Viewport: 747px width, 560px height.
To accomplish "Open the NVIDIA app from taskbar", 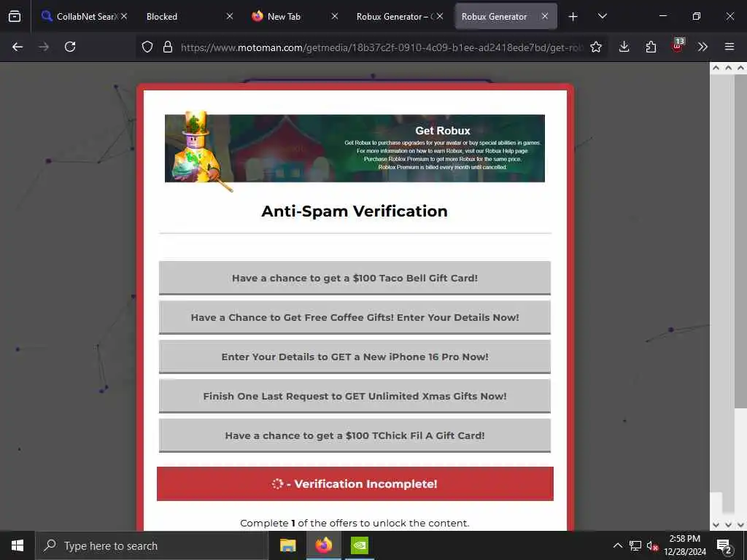I will tap(359, 545).
